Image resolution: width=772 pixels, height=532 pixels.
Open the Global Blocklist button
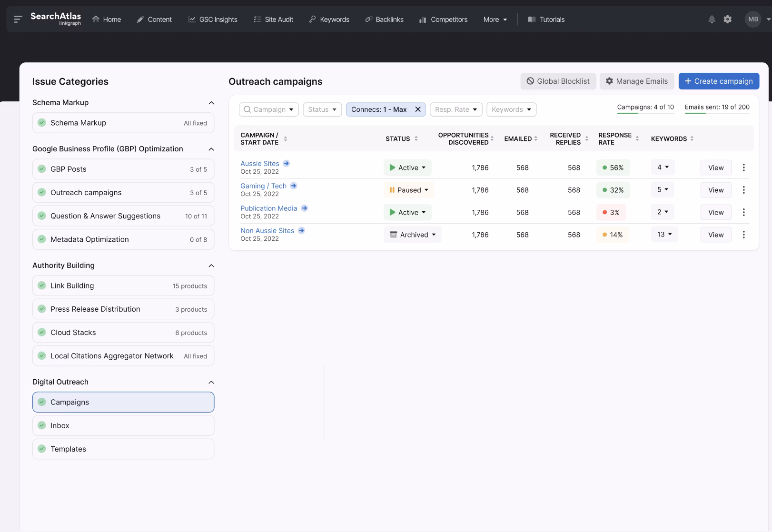tap(558, 81)
